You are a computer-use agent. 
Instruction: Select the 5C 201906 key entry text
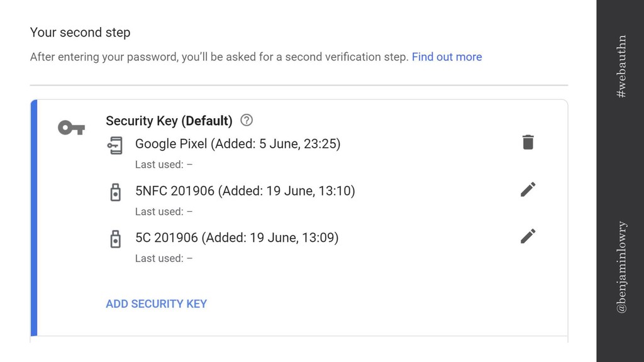[236, 238]
